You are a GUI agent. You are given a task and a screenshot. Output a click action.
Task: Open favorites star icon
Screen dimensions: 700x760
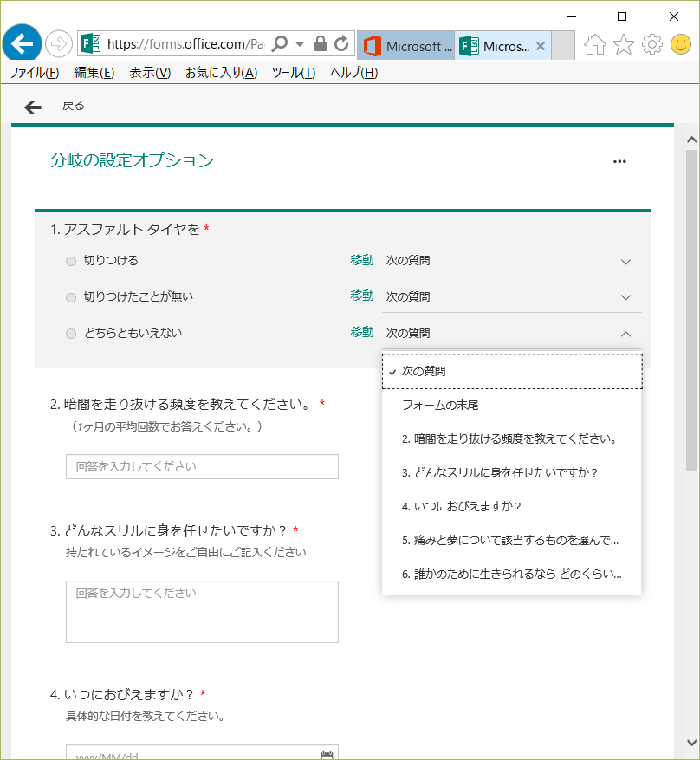pyautogui.click(x=624, y=45)
